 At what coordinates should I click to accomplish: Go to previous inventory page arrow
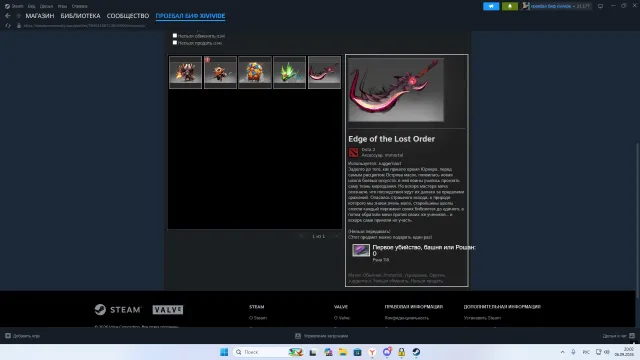click(301, 236)
